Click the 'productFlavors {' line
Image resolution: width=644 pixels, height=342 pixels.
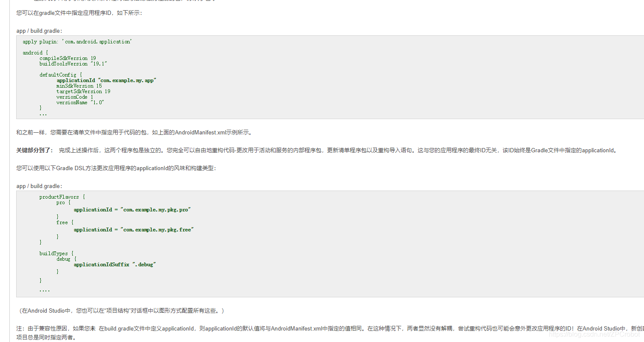pos(62,197)
